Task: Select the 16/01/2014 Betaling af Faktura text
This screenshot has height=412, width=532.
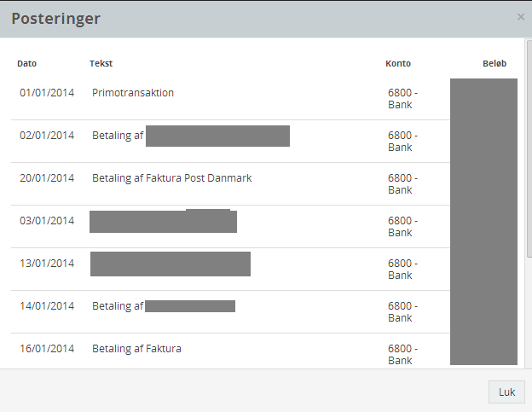Action: click(136, 349)
